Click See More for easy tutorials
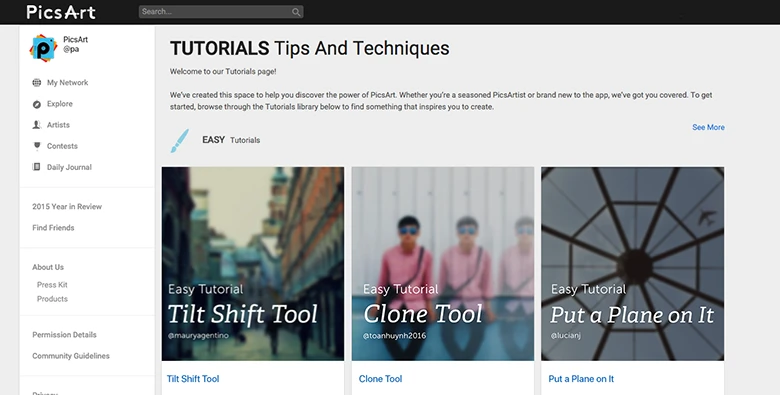This screenshot has width=780, height=395. pos(708,127)
